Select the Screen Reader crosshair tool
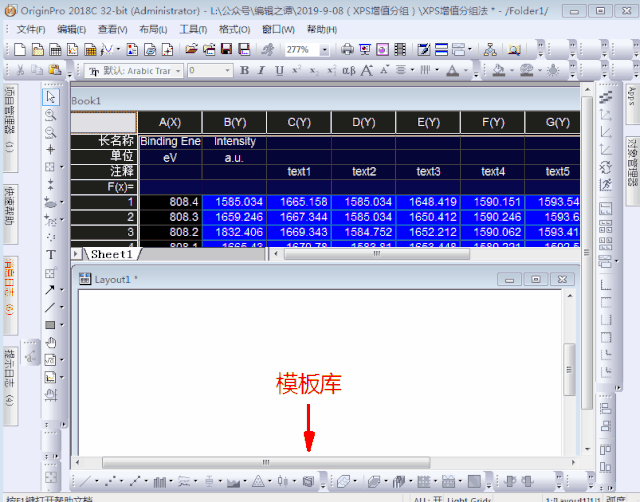 click(x=51, y=150)
